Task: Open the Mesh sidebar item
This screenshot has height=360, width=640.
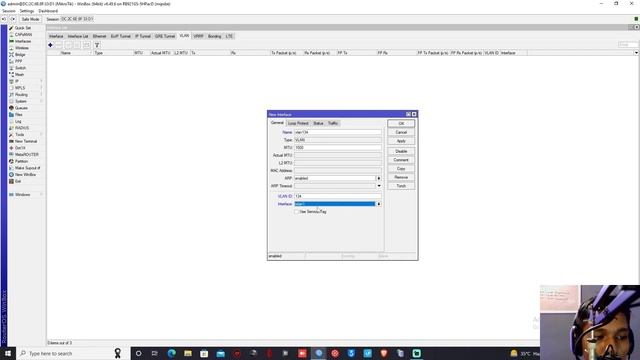Action: click(19, 74)
